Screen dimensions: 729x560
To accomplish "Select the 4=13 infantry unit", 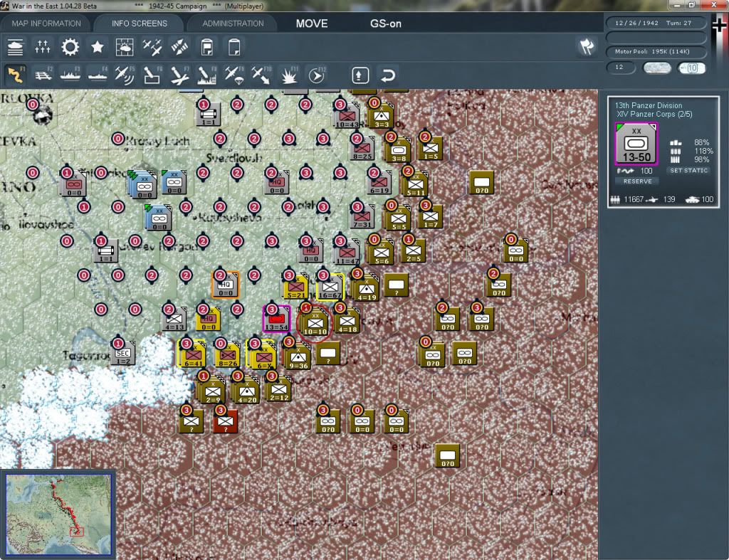I will 174,319.
